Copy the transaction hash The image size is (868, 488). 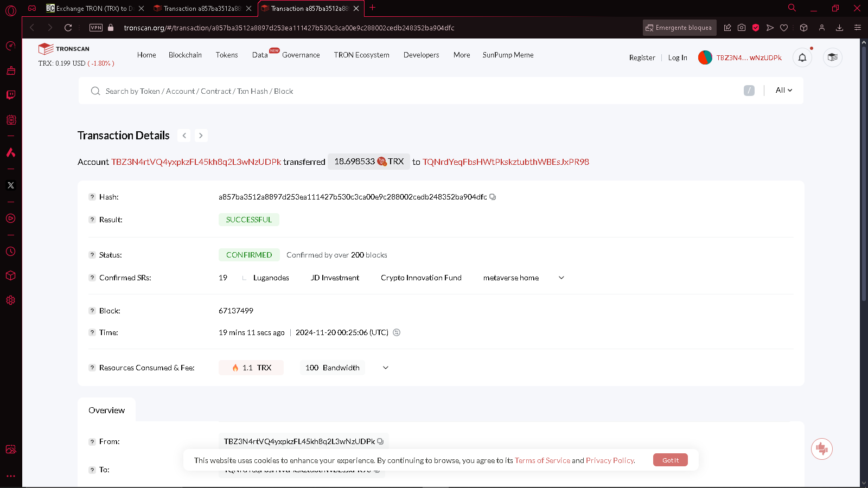(493, 197)
